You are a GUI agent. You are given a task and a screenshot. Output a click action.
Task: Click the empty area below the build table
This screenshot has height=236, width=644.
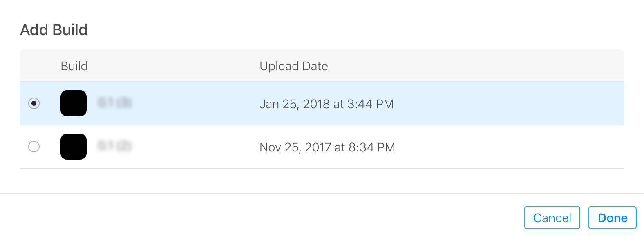(x=322, y=180)
